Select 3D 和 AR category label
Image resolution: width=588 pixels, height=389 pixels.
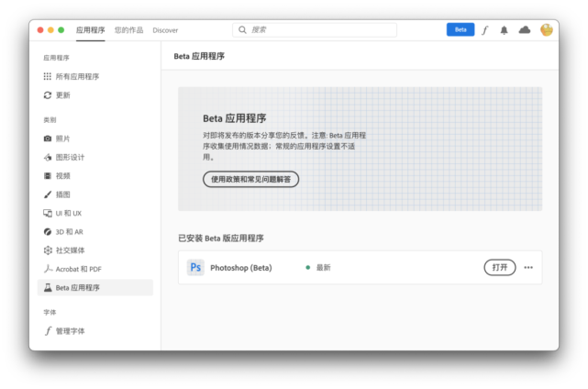coord(70,232)
